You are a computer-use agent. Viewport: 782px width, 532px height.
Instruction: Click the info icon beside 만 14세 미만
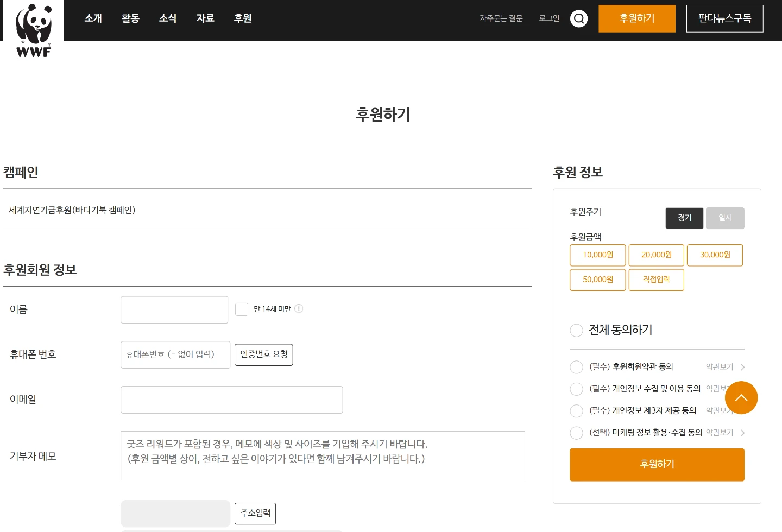(299, 308)
